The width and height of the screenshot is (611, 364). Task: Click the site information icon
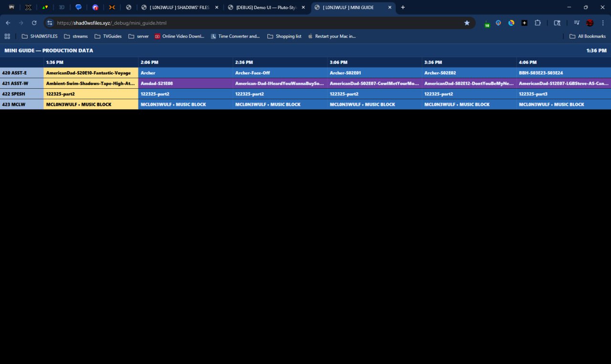point(50,23)
